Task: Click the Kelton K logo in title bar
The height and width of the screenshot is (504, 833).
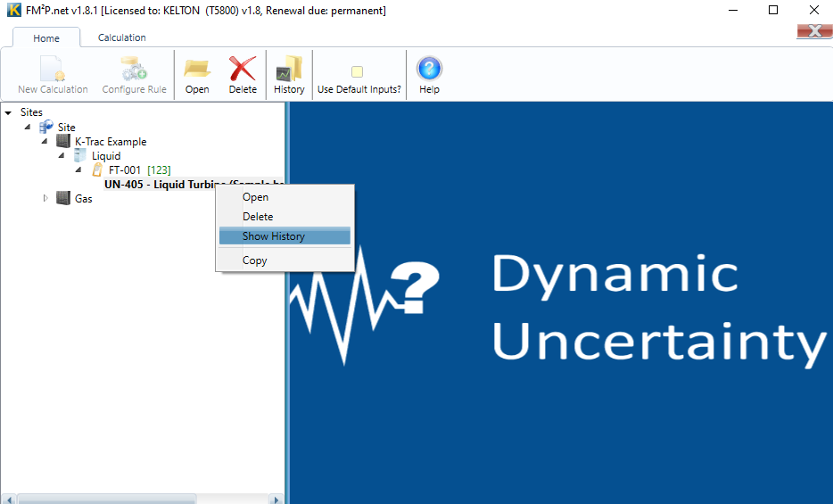Action: (14, 10)
